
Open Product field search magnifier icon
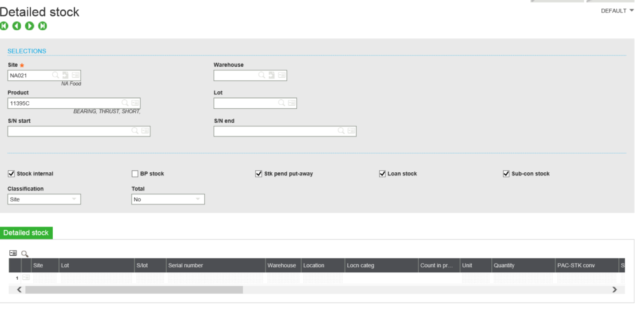(125, 103)
